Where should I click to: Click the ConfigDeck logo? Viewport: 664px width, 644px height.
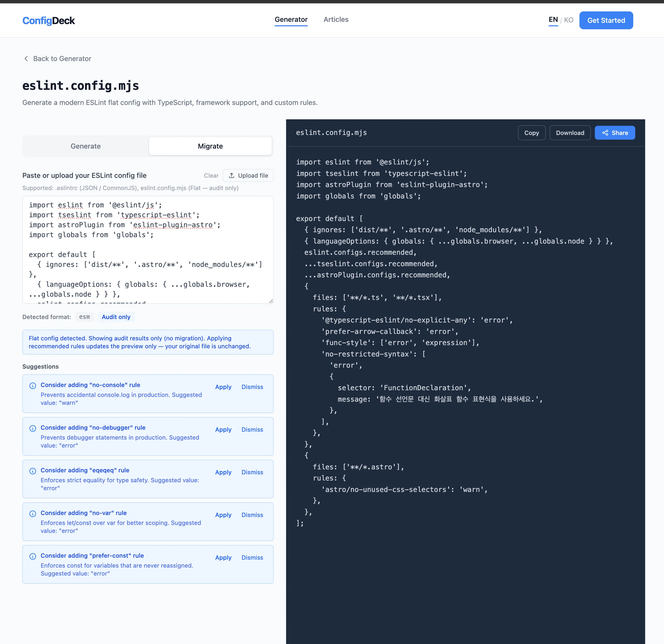coord(48,21)
